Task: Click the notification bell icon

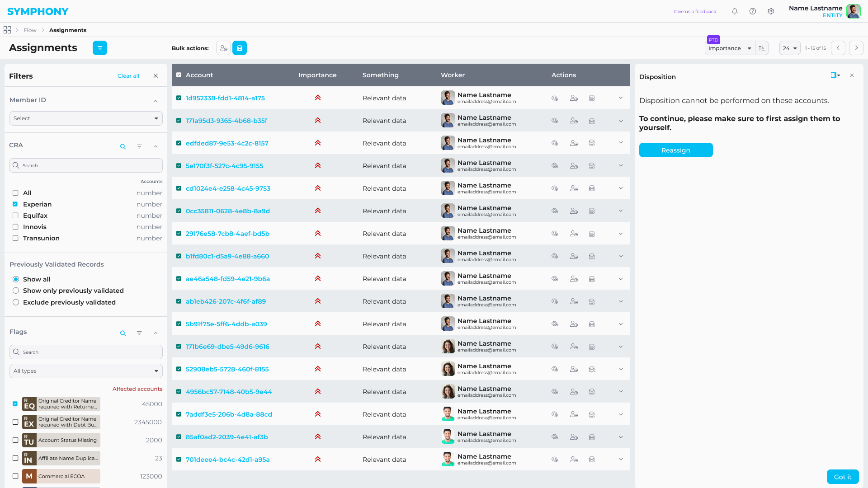Action: [x=735, y=11]
